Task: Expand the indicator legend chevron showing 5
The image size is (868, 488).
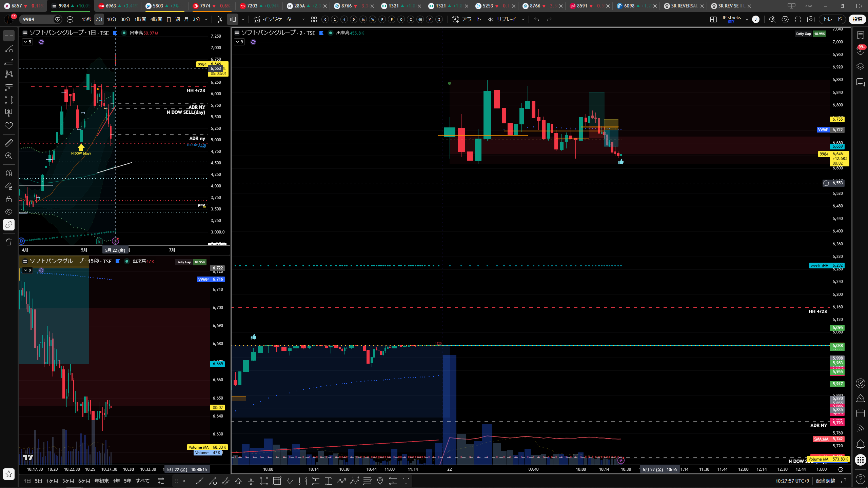Action: point(27,42)
